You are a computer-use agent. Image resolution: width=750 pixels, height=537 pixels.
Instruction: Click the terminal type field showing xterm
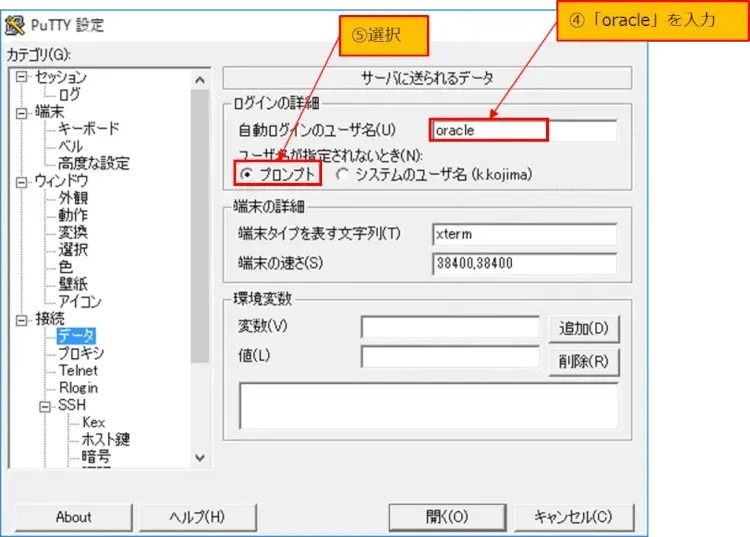[x=524, y=234]
